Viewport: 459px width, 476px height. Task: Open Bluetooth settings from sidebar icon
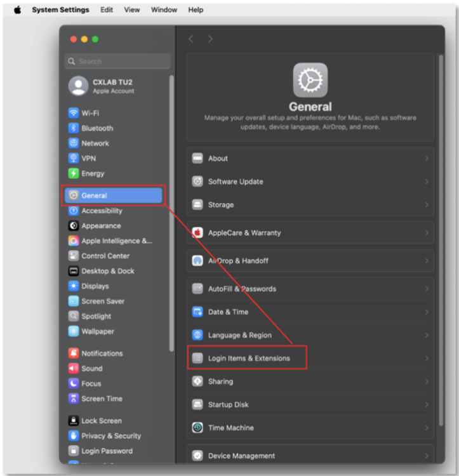[74, 128]
